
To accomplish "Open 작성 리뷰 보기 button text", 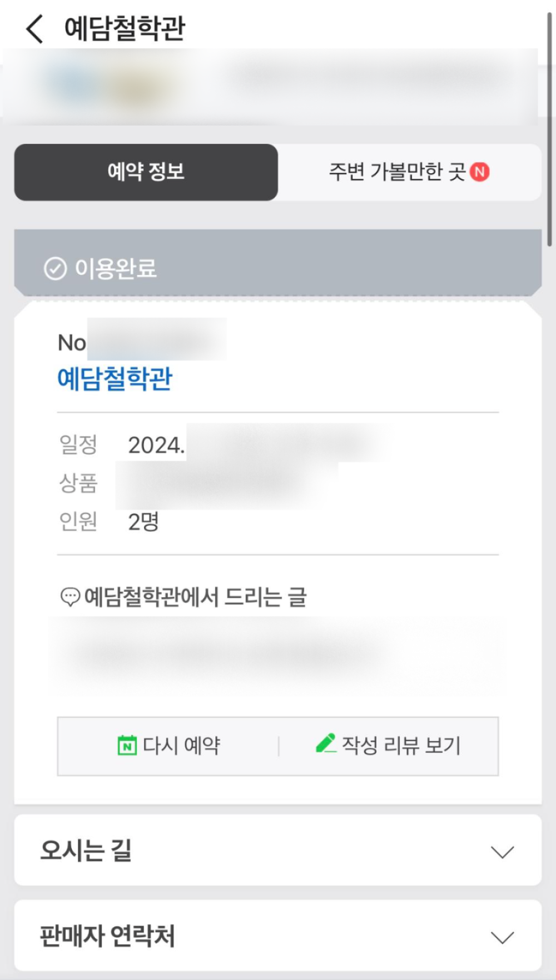I will [x=401, y=746].
